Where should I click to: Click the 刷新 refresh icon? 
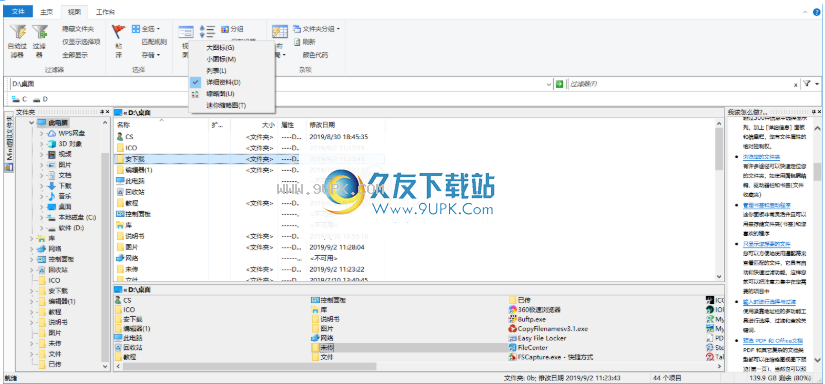coord(297,42)
